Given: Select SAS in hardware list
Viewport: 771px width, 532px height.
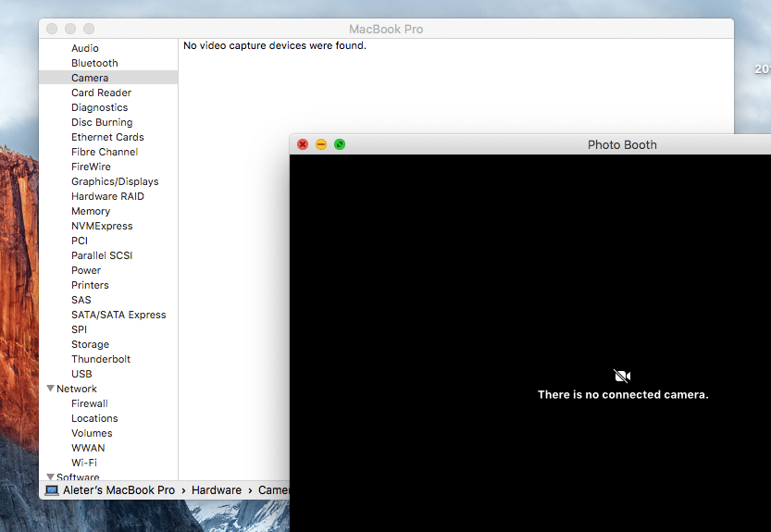Looking at the screenshot, I should [81, 300].
